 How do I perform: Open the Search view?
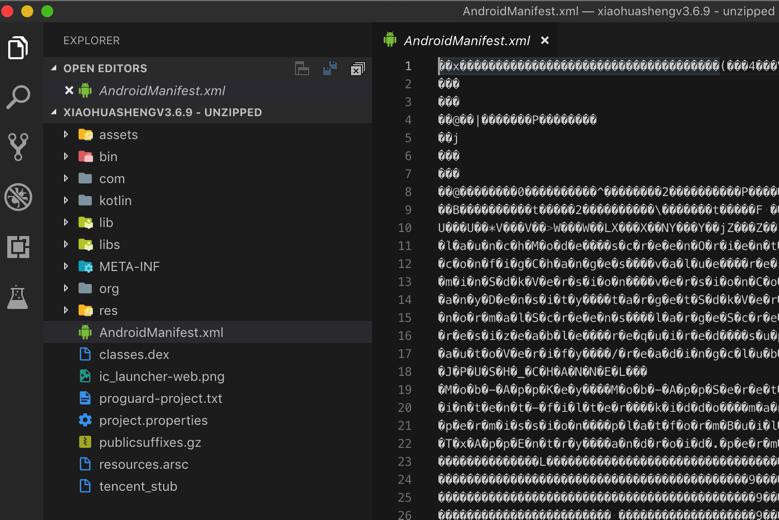18,97
